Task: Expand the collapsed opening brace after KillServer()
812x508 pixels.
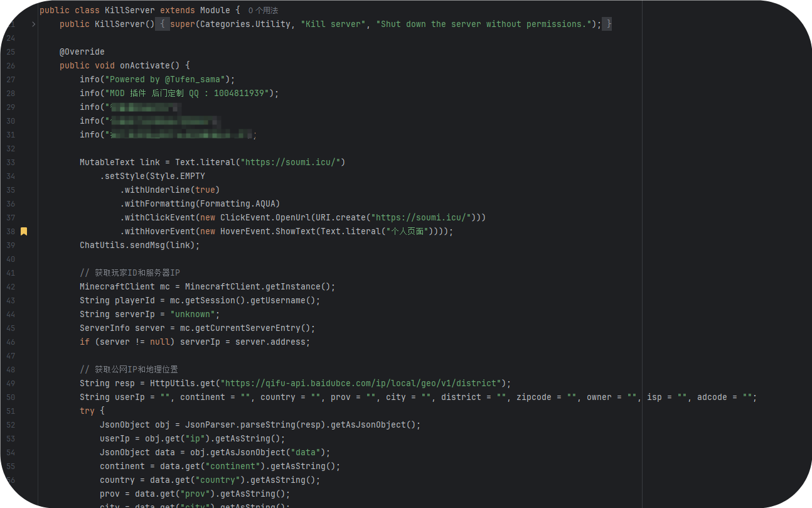Action: [162, 24]
